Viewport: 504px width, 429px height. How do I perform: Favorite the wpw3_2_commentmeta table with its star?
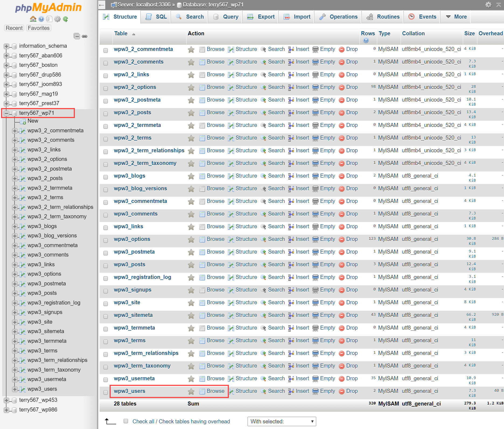click(191, 50)
